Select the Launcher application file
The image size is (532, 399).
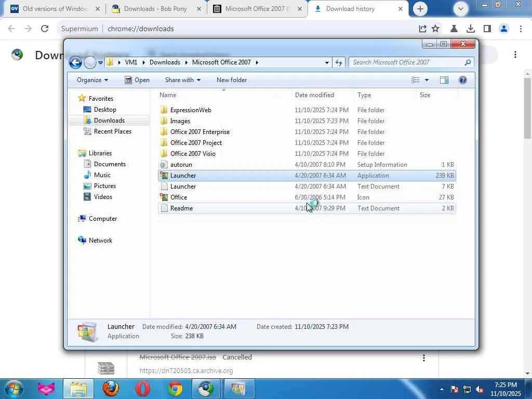coord(307,176)
